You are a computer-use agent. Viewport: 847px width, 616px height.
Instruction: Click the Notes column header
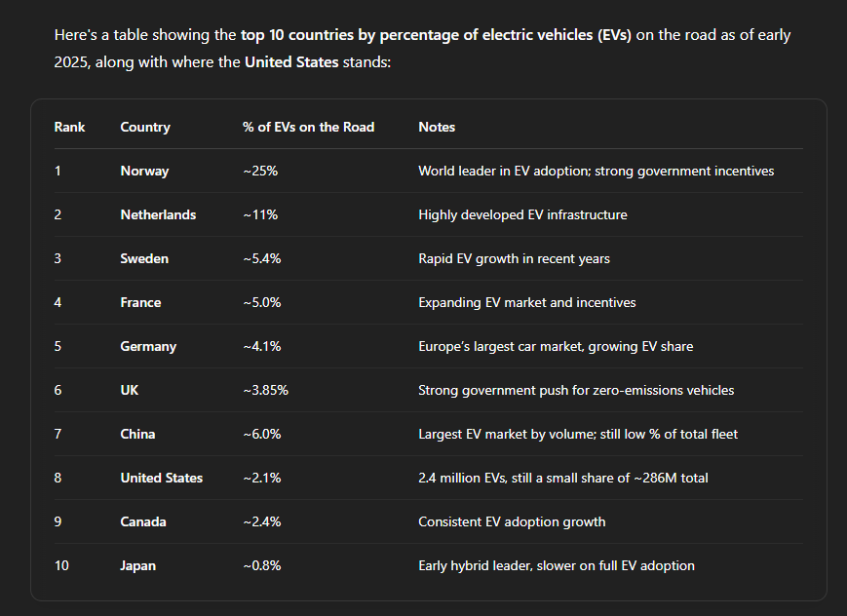click(437, 127)
